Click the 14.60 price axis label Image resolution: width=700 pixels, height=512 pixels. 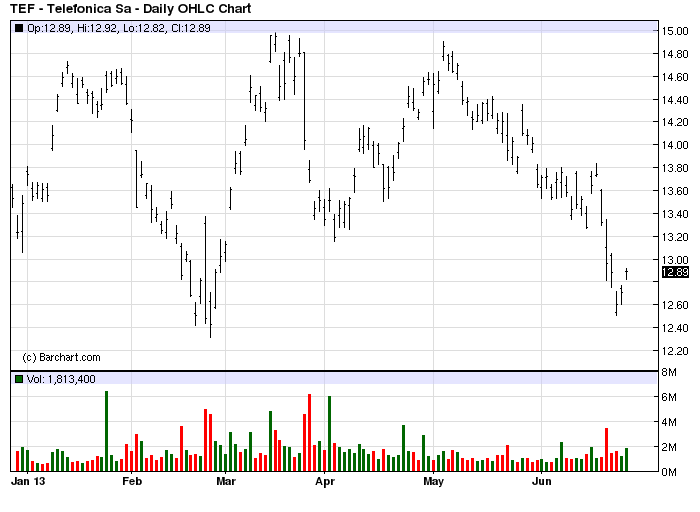pyautogui.click(x=675, y=77)
